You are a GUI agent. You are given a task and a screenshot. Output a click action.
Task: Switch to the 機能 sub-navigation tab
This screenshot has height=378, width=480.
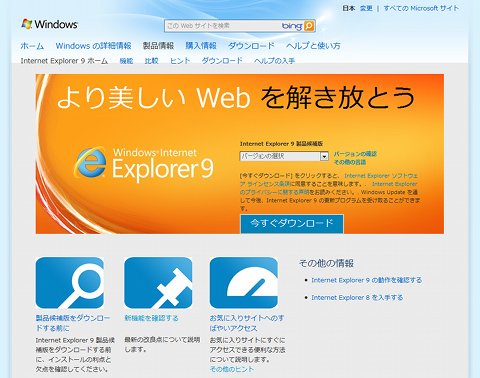126,61
